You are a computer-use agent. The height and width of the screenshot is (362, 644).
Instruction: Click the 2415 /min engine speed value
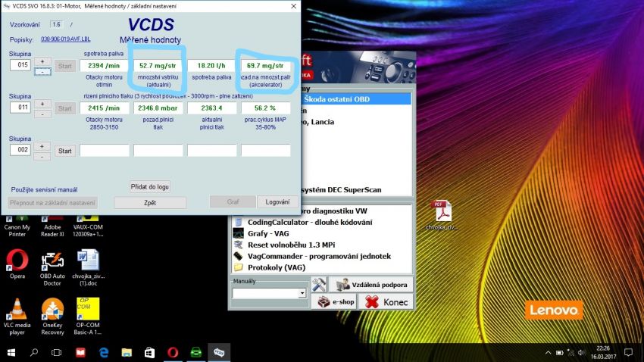coord(105,108)
